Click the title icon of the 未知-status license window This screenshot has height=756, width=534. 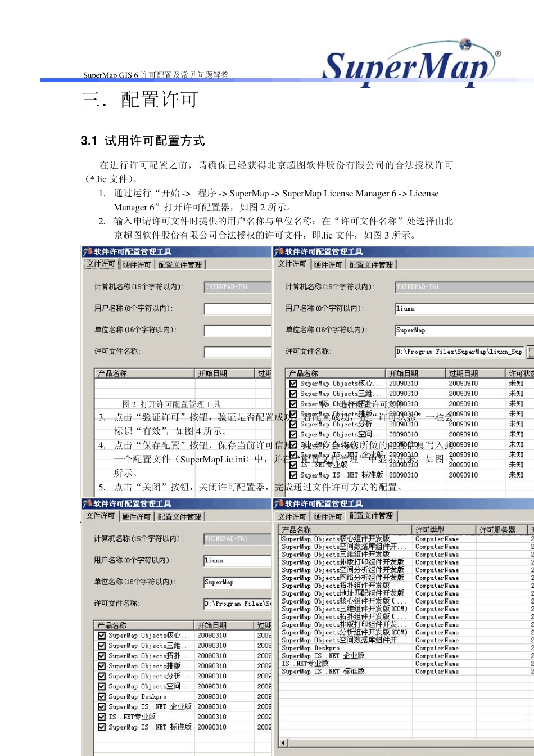coord(279,251)
